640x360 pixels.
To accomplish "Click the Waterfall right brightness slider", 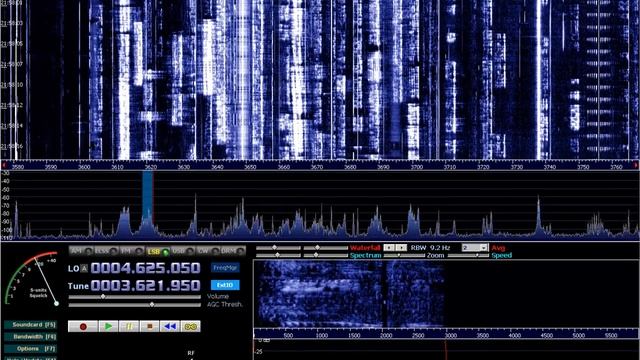I will [325, 248].
